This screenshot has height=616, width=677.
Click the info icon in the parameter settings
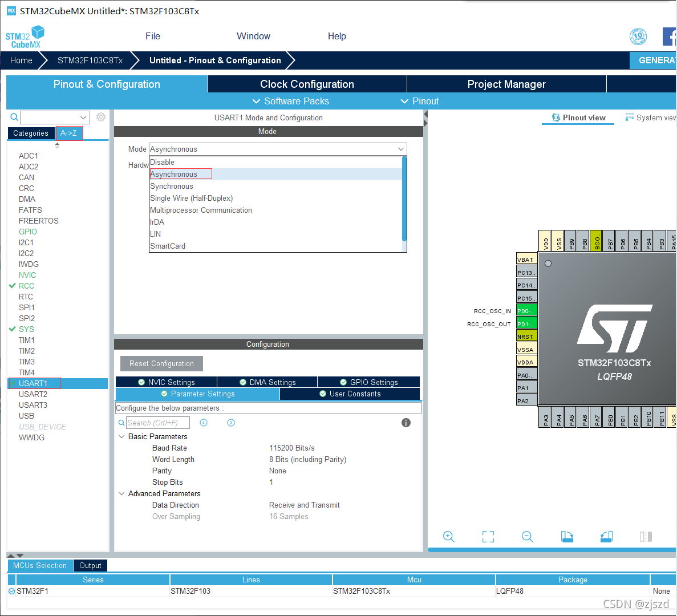coord(406,423)
